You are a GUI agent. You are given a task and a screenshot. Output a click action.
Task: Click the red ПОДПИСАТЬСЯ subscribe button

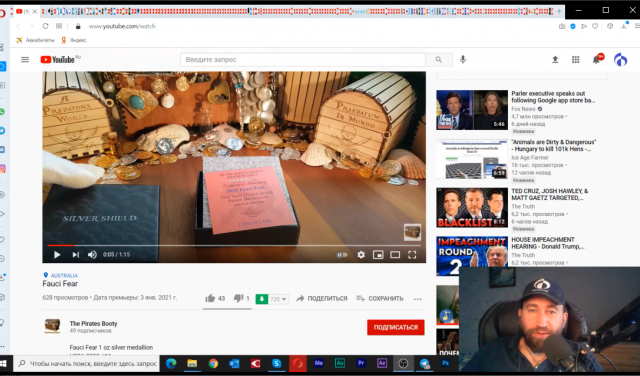(396, 327)
